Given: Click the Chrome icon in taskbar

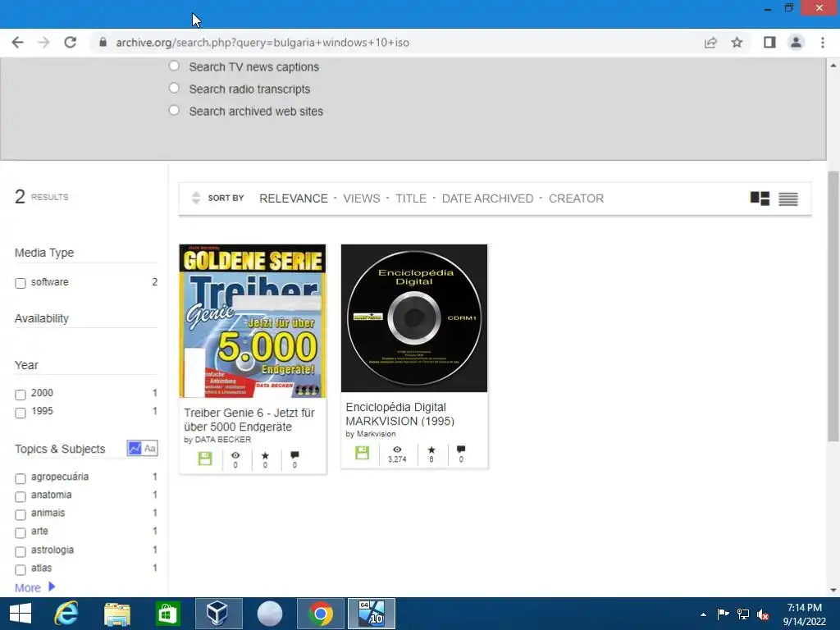Looking at the screenshot, I should (x=321, y=614).
